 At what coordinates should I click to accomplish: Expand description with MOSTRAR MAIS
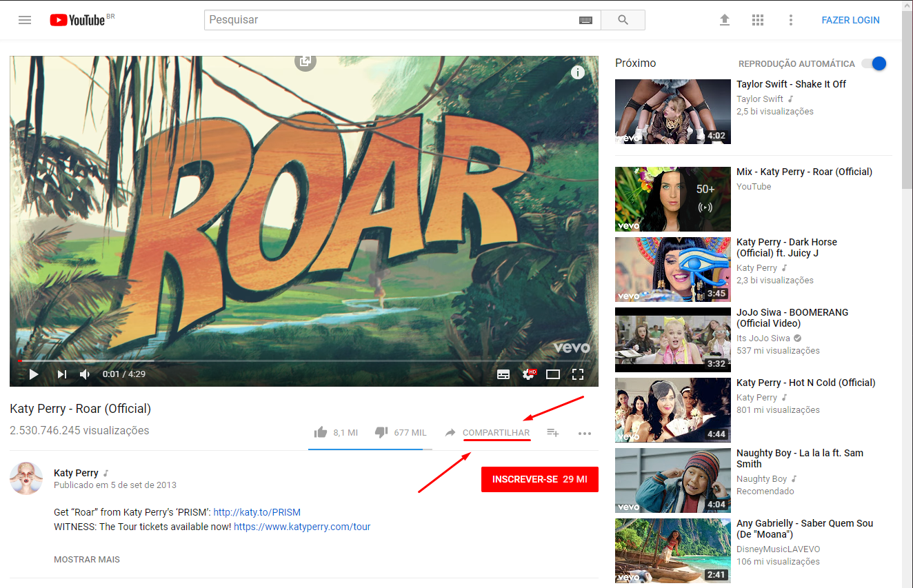[87, 560]
